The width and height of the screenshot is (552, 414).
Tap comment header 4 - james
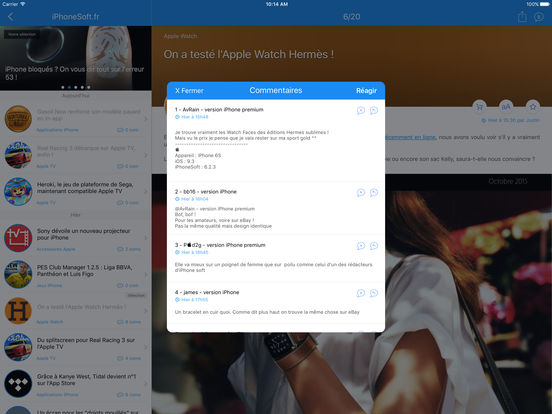tap(207, 292)
